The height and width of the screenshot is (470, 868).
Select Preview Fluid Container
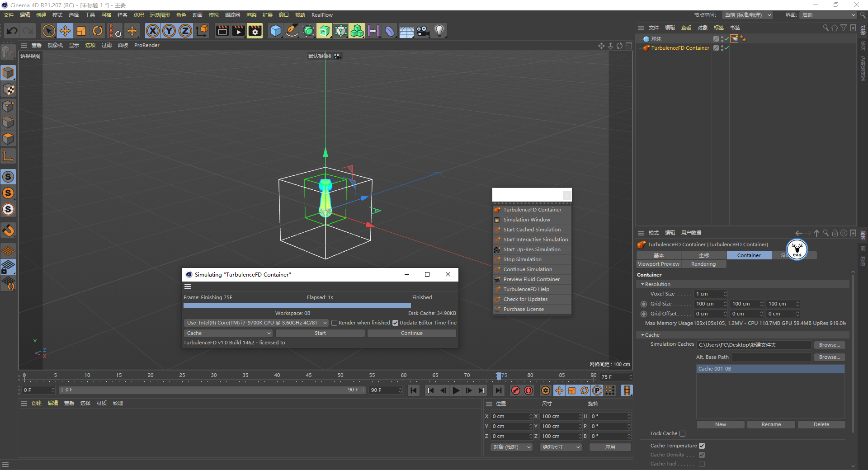tap(532, 279)
